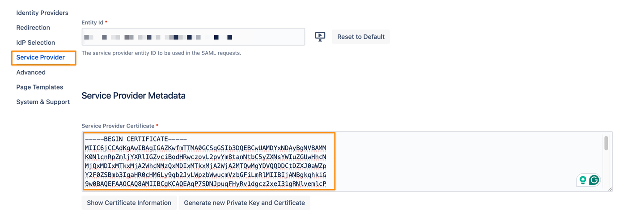Click the Service Provider Metadata heading
This screenshot has width=644, height=213.
pyautogui.click(x=133, y=95)
